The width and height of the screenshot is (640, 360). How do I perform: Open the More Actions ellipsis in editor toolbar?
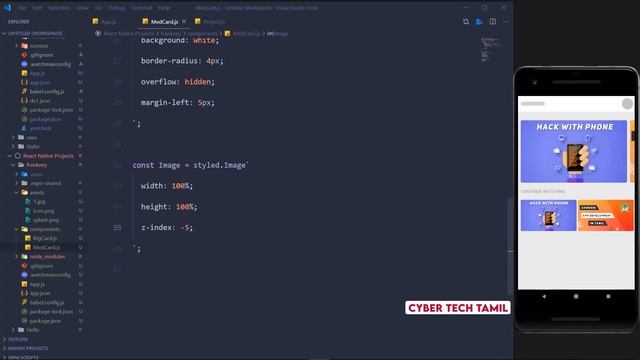506,22
